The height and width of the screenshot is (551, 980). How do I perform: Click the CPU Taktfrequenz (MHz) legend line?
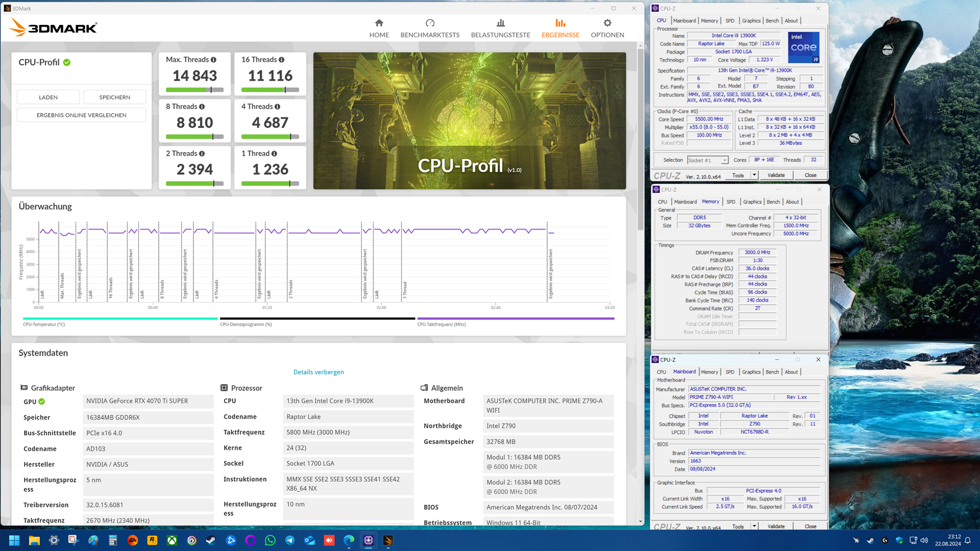click(x=516, y=318)
